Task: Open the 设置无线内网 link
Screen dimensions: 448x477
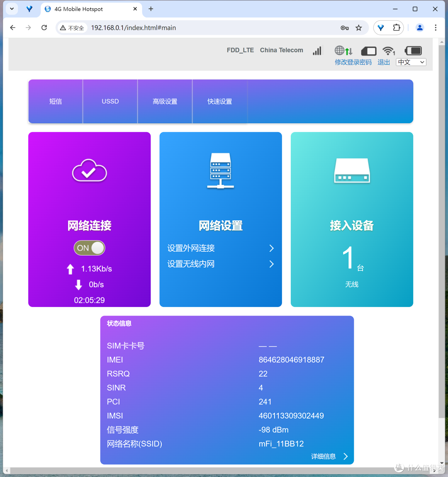Action: (x=191, y=264)
